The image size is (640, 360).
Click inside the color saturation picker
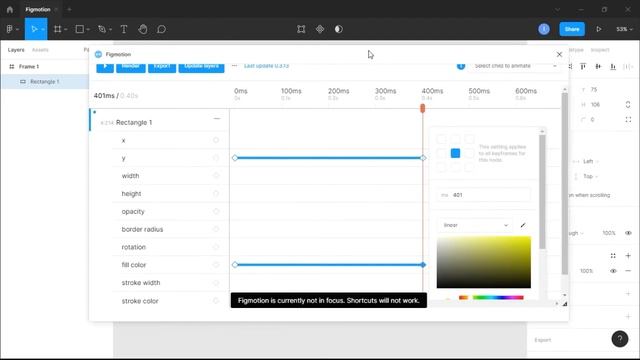[484, 262]
